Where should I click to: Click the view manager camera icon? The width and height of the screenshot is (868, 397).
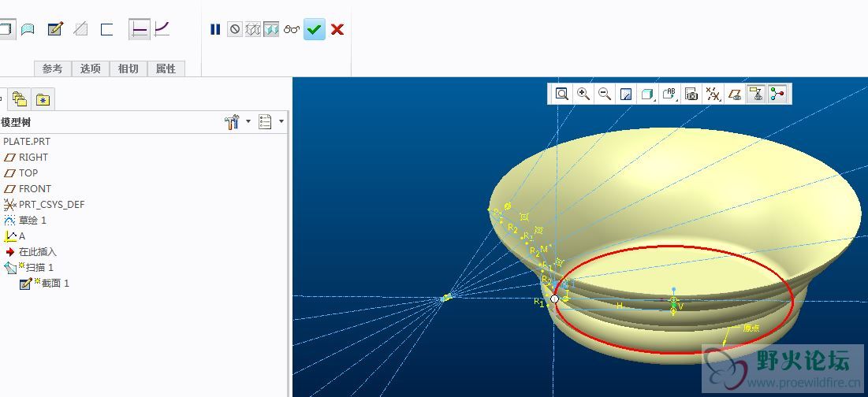tap(691, 94)
